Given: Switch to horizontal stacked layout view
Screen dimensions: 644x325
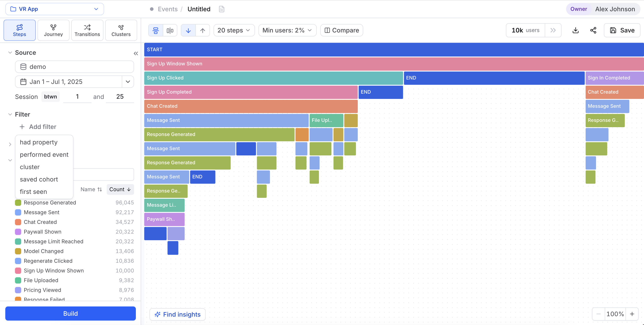Looking at the screenshot, I should click(156, 30).
